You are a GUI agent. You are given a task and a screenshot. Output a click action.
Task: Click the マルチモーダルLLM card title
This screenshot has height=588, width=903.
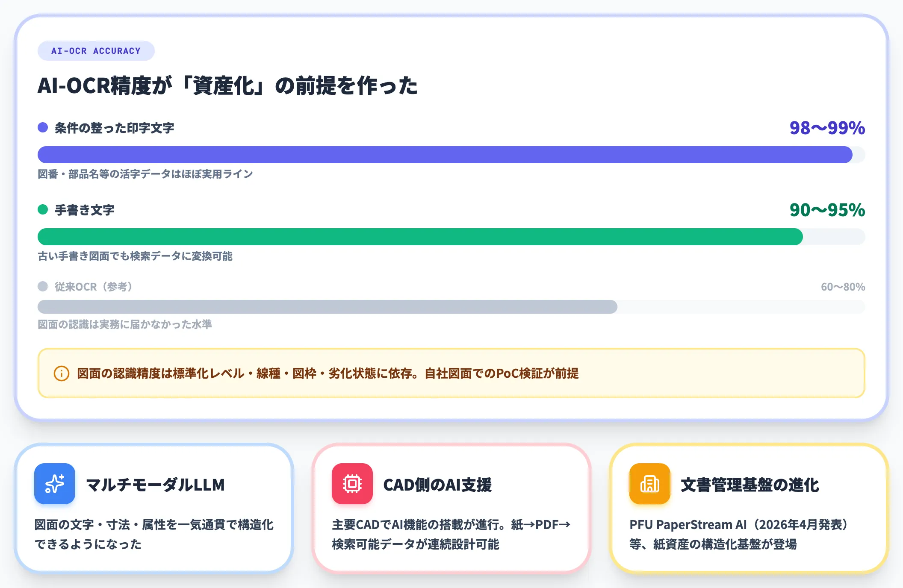(x=155, y=485)
